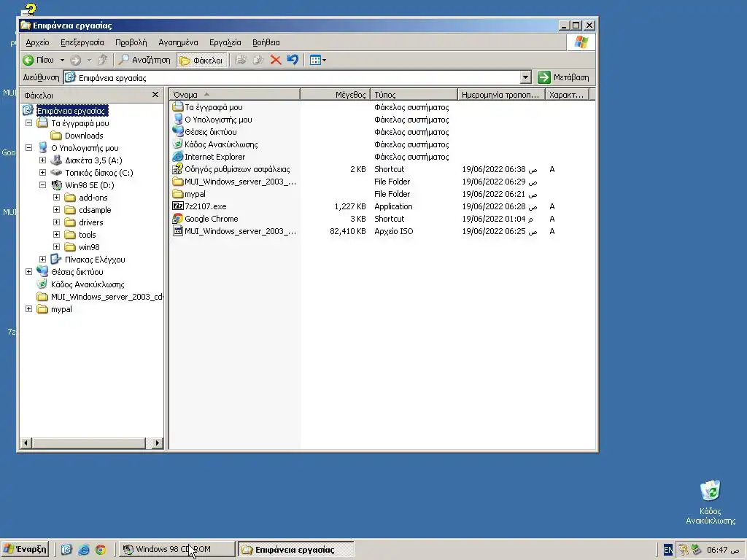Expand Θέσεις δικτύου tree node
The width and height of the screenshot is (747, 560).
(28, 271)
